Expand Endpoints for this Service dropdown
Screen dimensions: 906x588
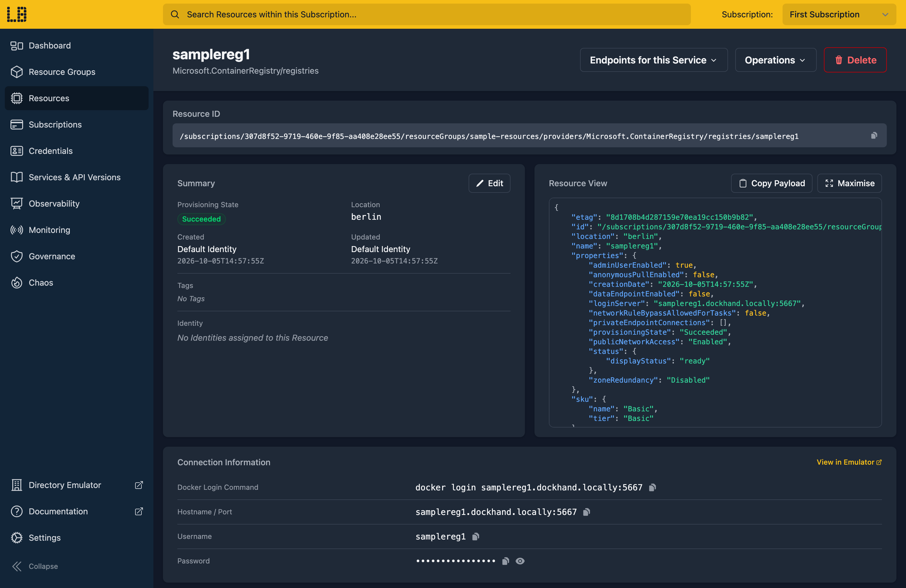pyautogui.click(x=654, y=60)
